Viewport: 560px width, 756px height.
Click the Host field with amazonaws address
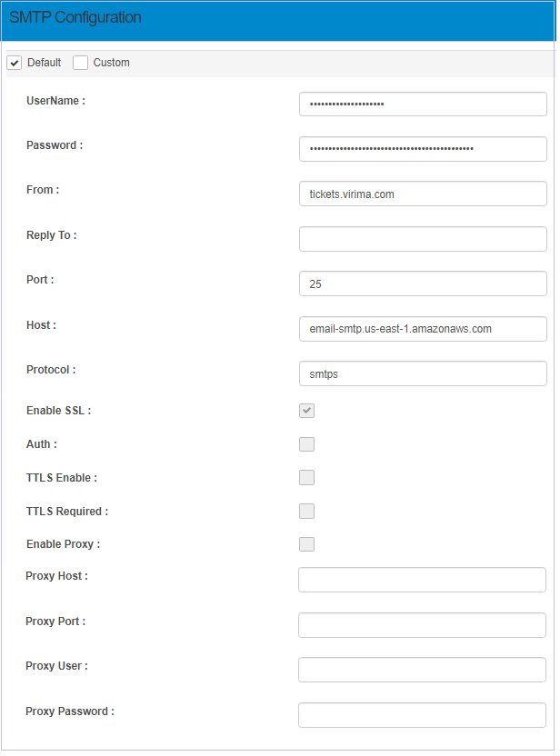coord(423,329)
